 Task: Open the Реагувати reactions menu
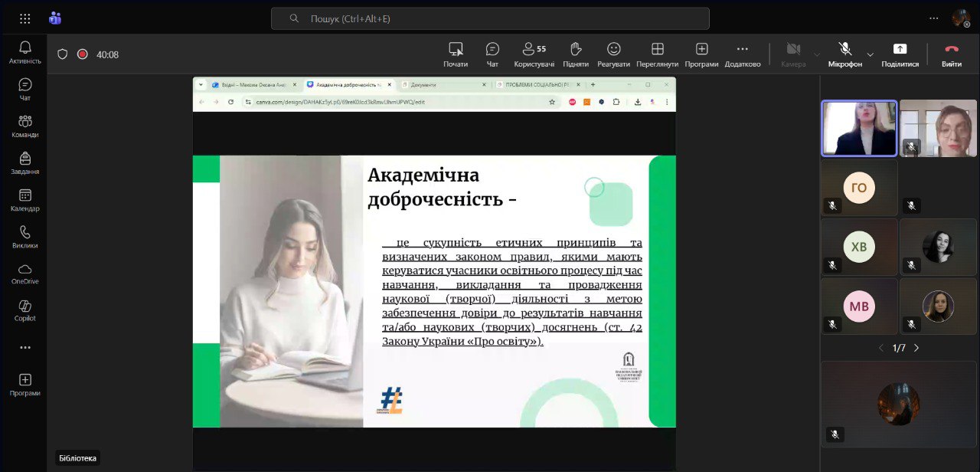tap(613, 54)
